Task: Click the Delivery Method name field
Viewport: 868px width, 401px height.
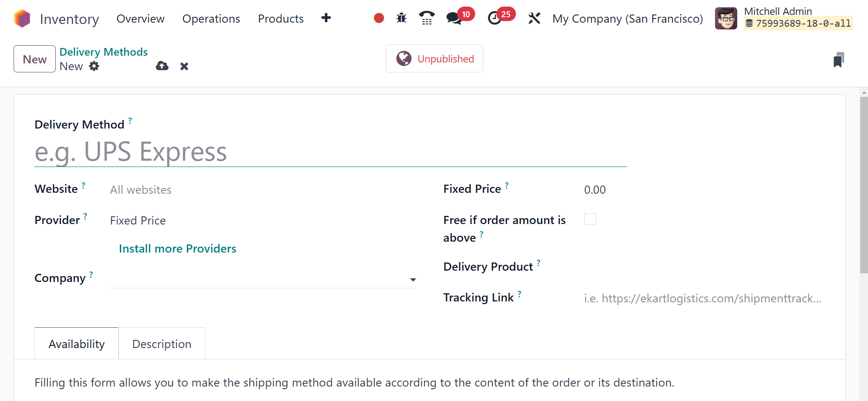Action: click(330, 152)
